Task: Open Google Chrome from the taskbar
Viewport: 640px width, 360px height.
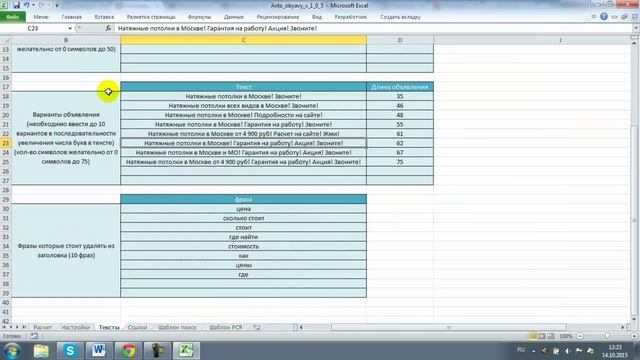Action: [x=128, y=351]
